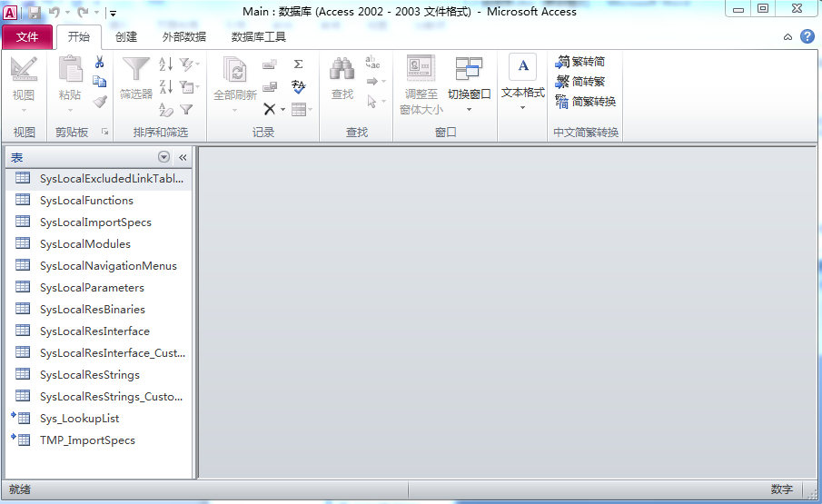Open the clipboard group dialog launcher
The width and height of the screenshot is (822, 504).
(x=104, y=132)
